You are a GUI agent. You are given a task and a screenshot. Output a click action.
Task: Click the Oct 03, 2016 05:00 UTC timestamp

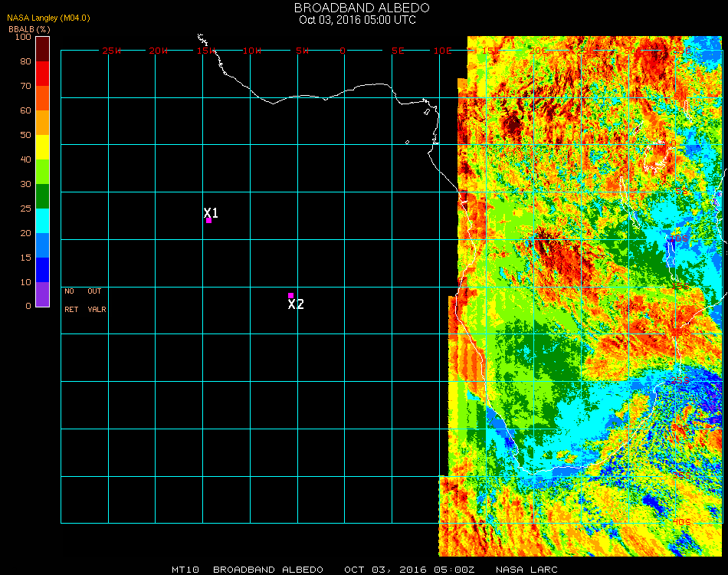pyautogui.click(x=357, y=20)
